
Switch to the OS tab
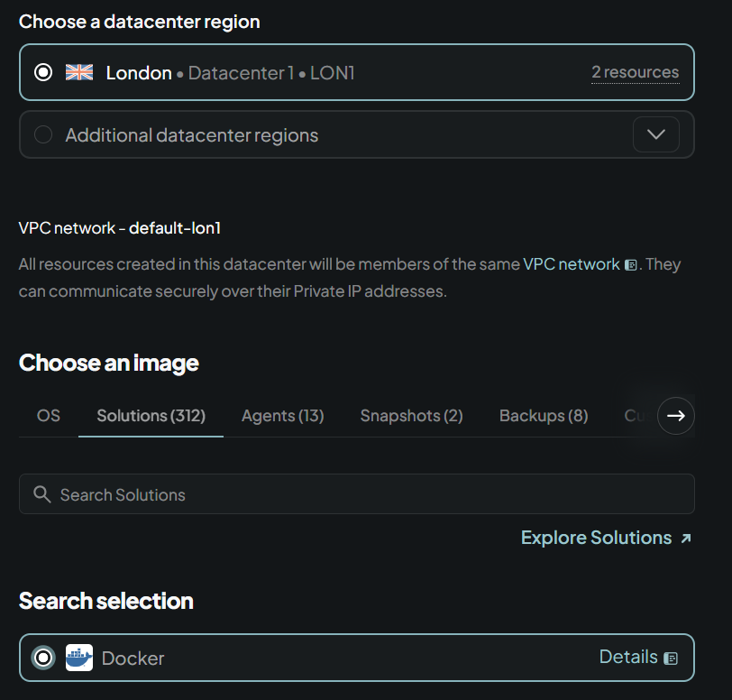[49, 416]
